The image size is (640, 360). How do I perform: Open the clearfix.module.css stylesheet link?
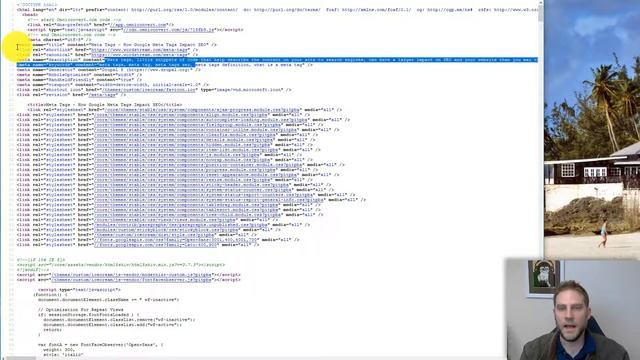pyautogui.click(x=185, y=135)
